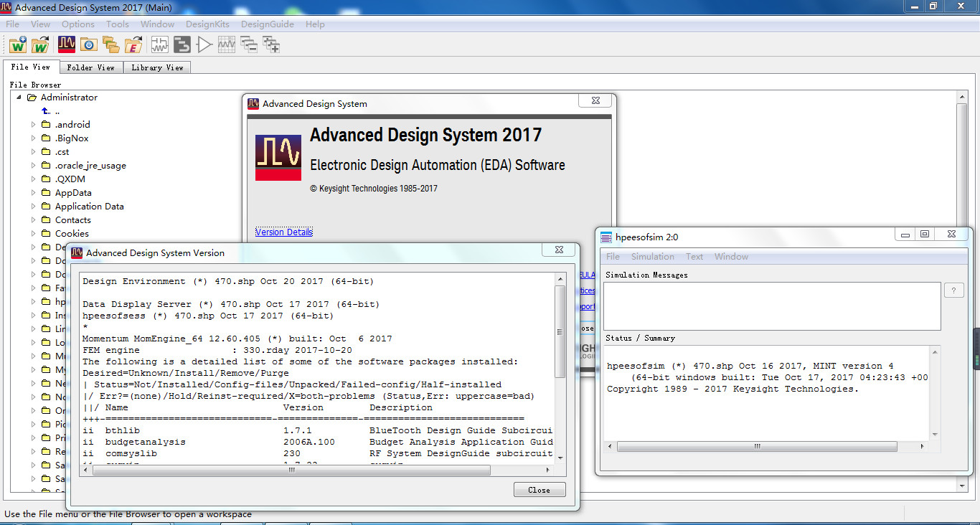Open a recently used workspace folder icon
The height and width of the screenshot is (525, 980).
(112, 44)
